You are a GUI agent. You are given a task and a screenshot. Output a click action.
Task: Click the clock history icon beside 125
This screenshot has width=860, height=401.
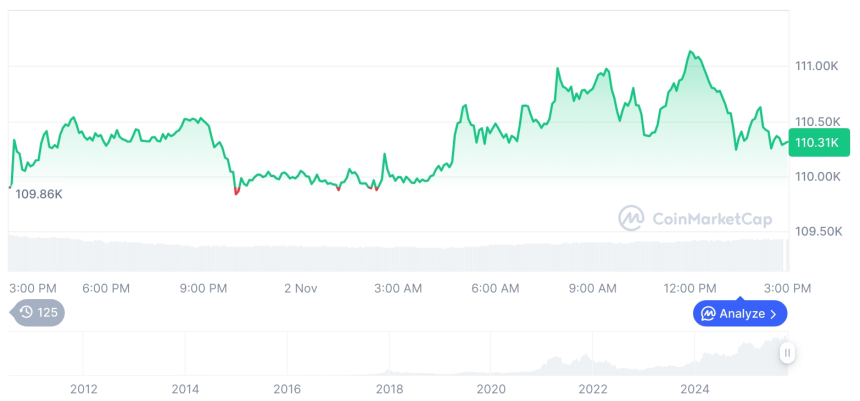27,313
